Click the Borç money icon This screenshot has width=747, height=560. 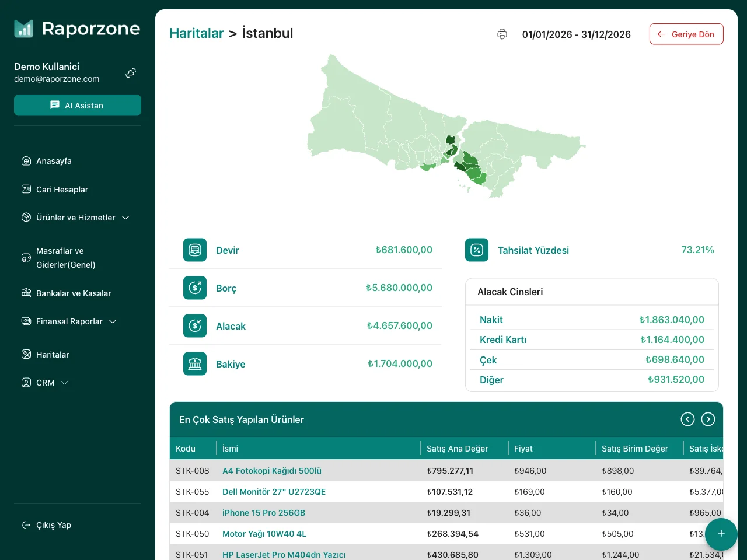(x=195, y=288)
